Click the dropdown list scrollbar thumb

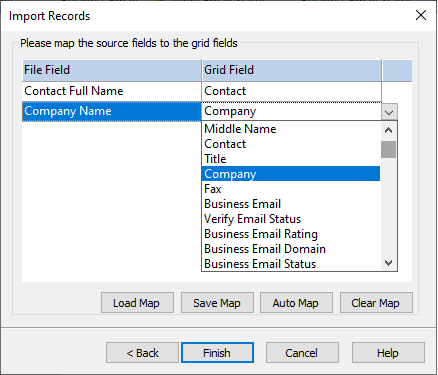(388, 149)
